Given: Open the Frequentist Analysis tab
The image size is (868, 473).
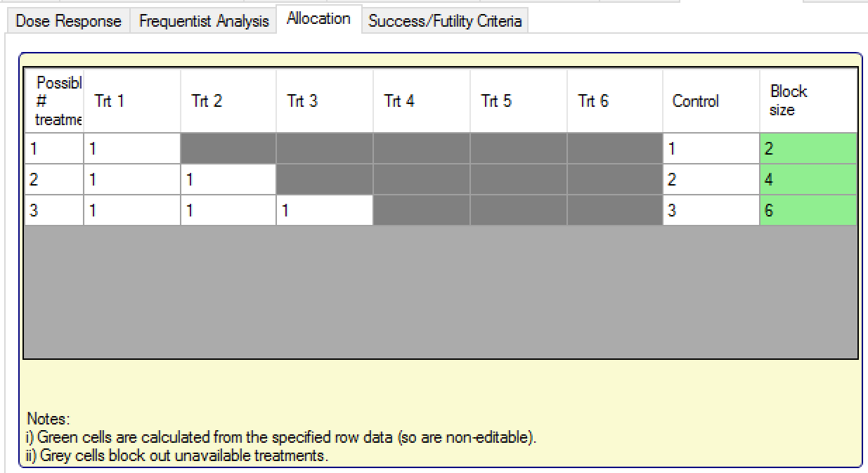Looking at the screenshot, I should click(204, 21).
